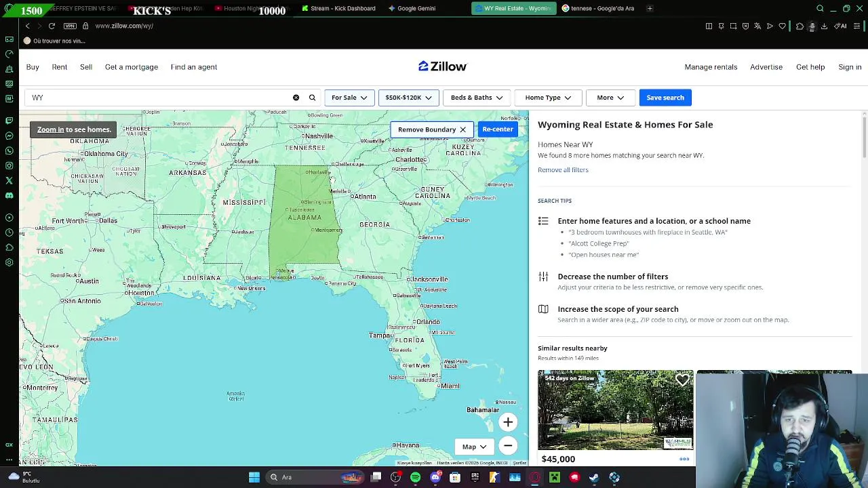Open sidebar settings gear icon
Viewport: 868px width, 488px height.
point(9,262)
